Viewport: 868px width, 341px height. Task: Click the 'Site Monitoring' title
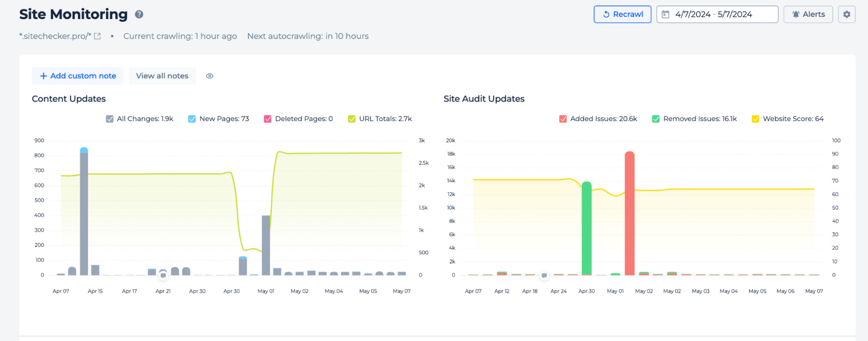(73, 14)
